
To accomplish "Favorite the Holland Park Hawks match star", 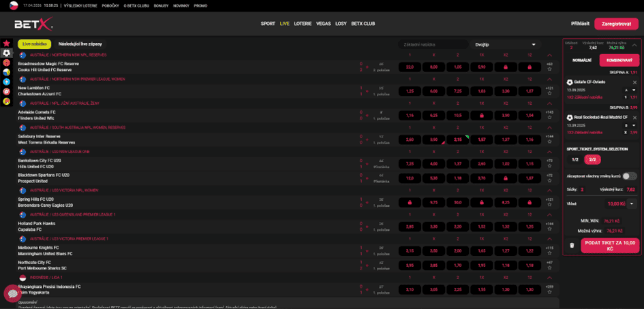I will tap(549, 229).
